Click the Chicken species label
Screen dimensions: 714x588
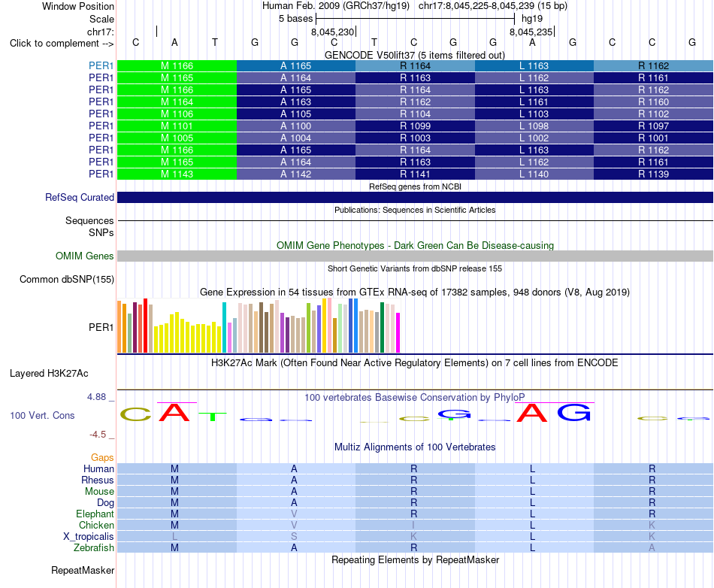(96, 525)
